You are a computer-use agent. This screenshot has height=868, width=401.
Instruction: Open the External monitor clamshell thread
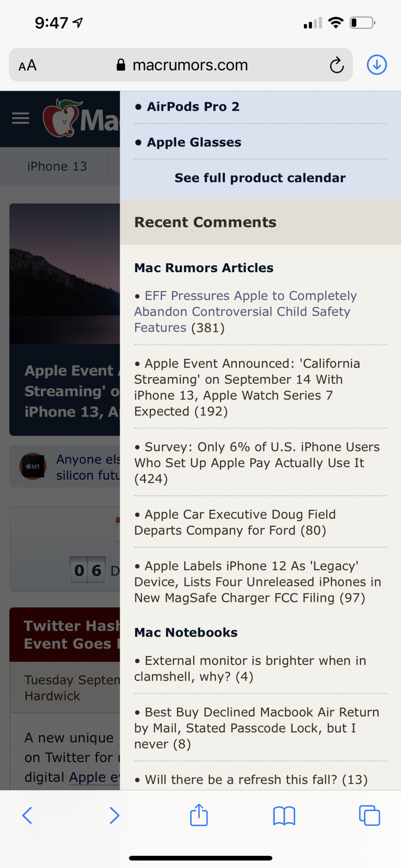pyautogui.click(x=250, y=668)
